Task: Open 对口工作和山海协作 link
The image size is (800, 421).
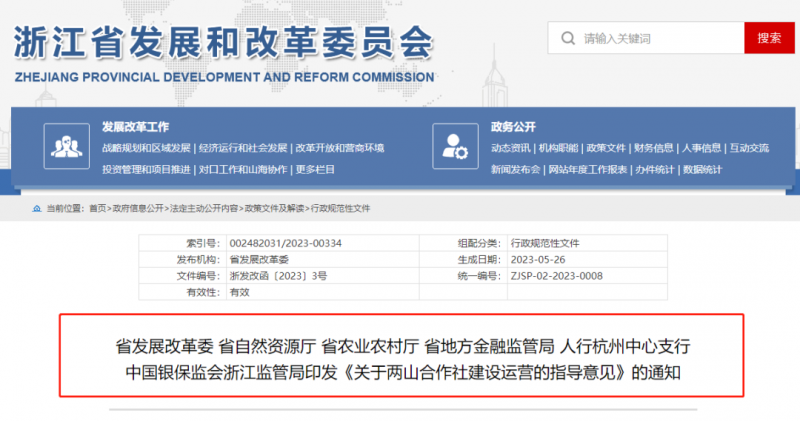Action: (243, 169)
